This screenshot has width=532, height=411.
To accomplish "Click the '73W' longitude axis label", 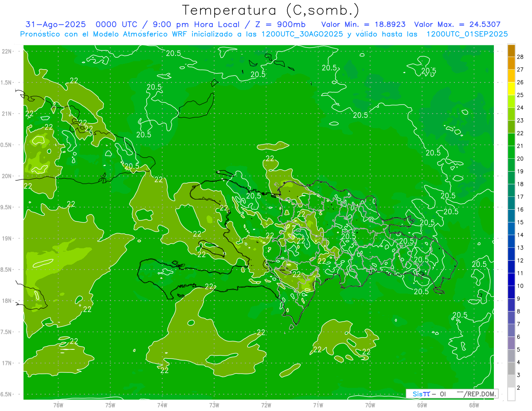I will coord(214,404).
